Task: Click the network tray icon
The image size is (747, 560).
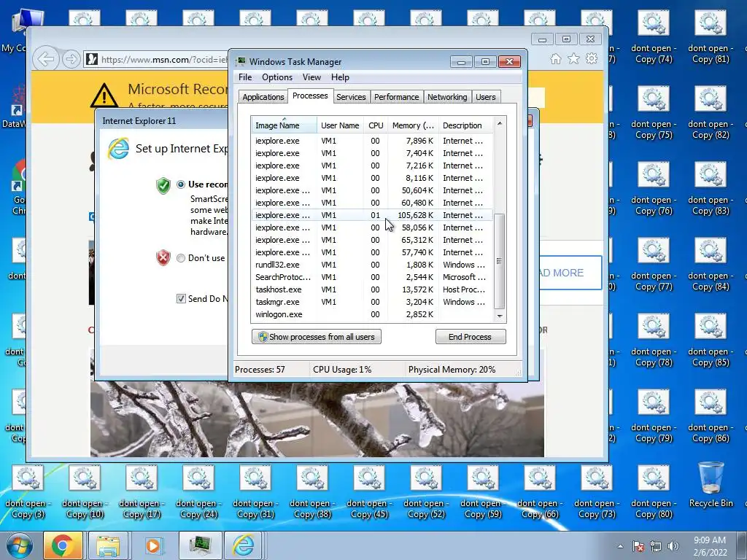Action: pyautogui.click(x=656, y=546)
